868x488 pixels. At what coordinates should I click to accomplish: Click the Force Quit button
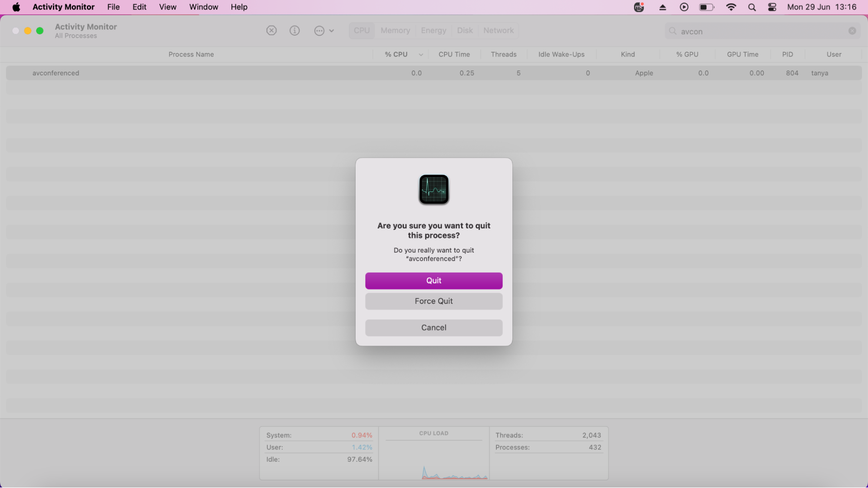434,301
